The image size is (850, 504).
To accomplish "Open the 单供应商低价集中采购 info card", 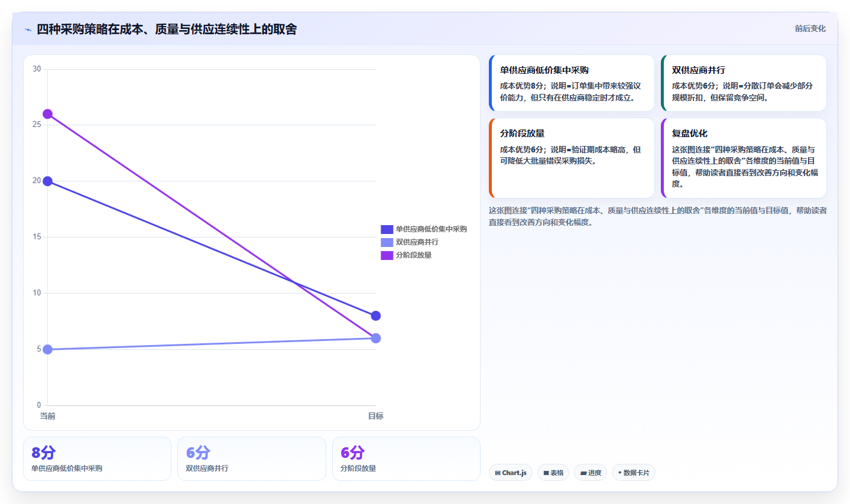I will point(572,83).
